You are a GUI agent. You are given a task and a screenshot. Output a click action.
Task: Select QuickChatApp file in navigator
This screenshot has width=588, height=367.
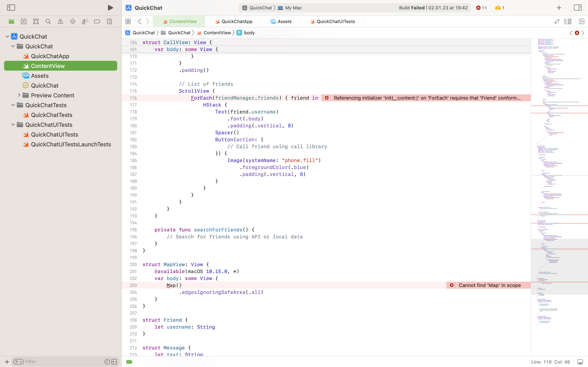pos(61,56)
